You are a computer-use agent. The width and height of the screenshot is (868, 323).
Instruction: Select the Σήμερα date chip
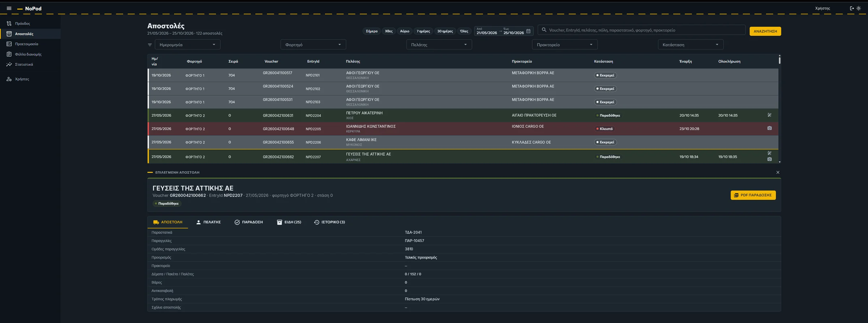(x=371, y=31)
